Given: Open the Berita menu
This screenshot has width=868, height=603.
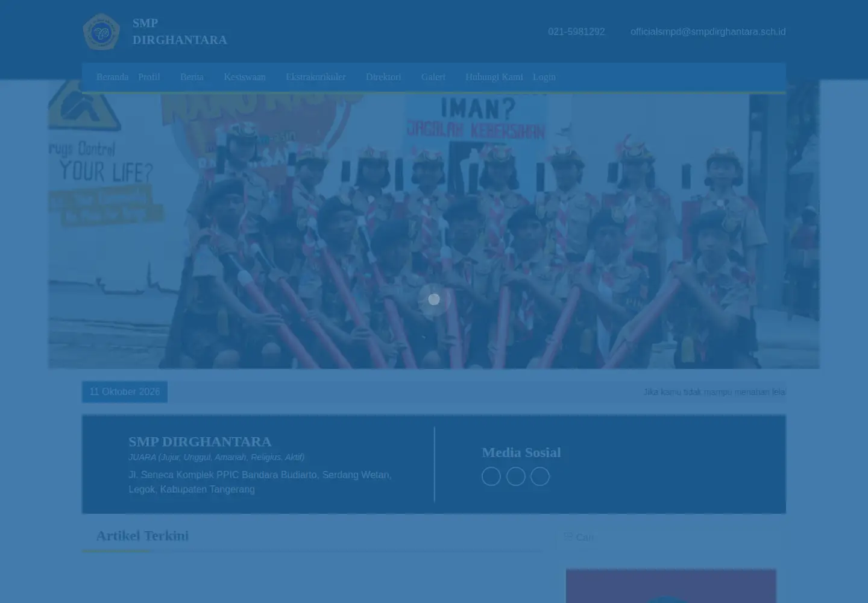Looking at the screenshot, I should 192,77.
